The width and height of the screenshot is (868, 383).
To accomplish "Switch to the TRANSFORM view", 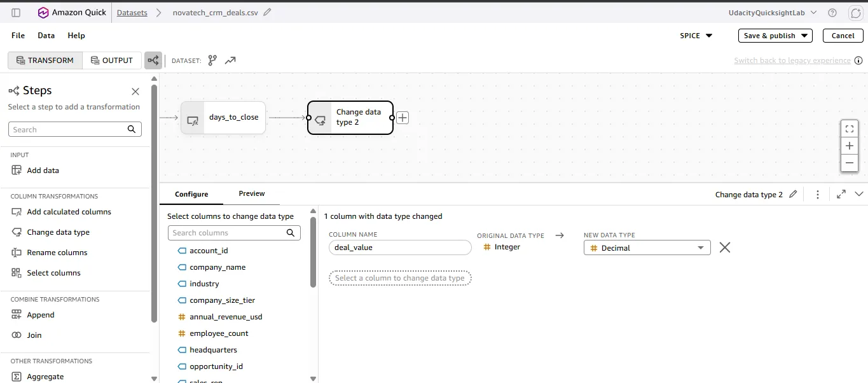I will pyautogui.click(x=45, y=60).
